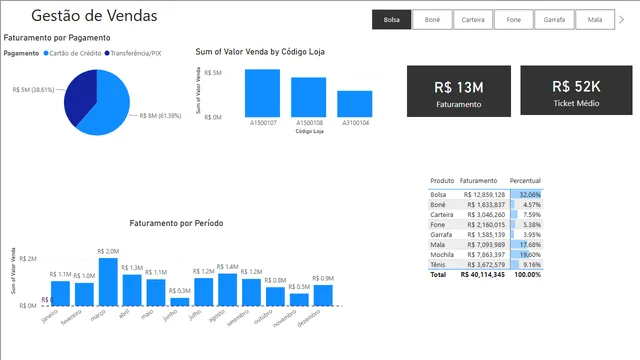Screen dimensions: 640x360
Task: Click the Tênis row in product table
Action: [486, 264]
